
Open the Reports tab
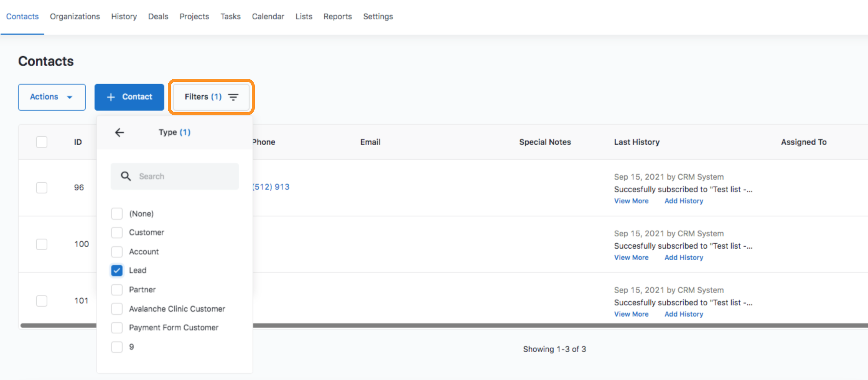click(337, 16)
